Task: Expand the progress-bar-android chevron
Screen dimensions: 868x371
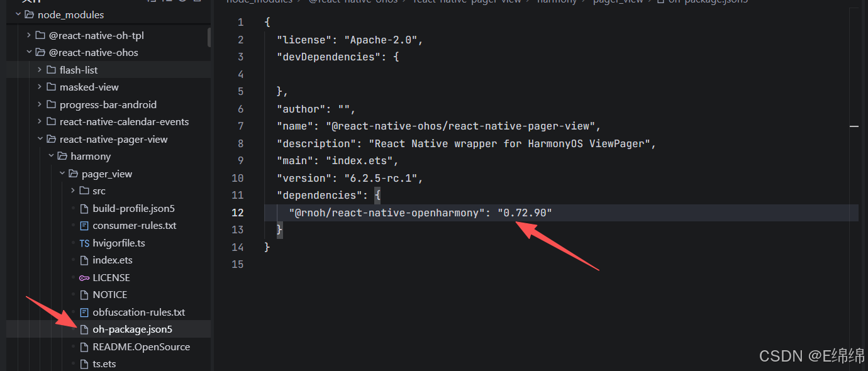Action: tap(40, 104)
